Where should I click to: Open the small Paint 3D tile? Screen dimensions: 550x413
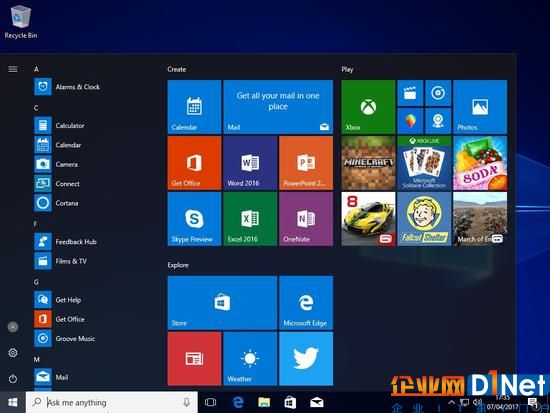[x=410, y=121]
